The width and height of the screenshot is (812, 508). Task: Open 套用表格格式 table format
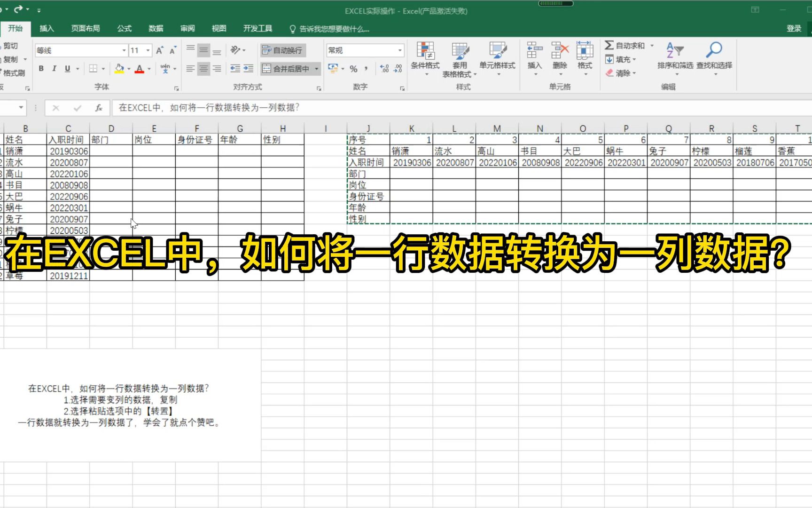(460, 59)
